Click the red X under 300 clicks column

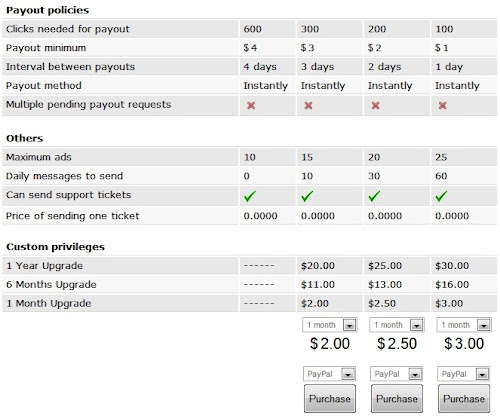coord(308,106)
